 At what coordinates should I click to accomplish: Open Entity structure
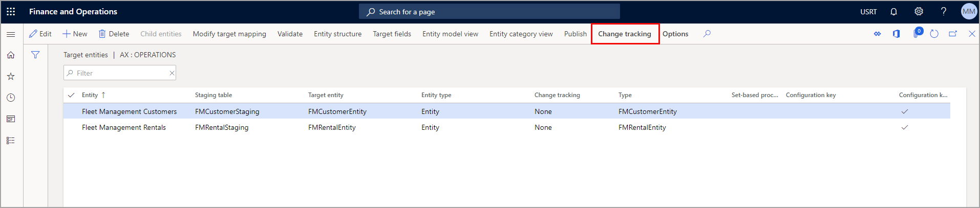[337, 34]
